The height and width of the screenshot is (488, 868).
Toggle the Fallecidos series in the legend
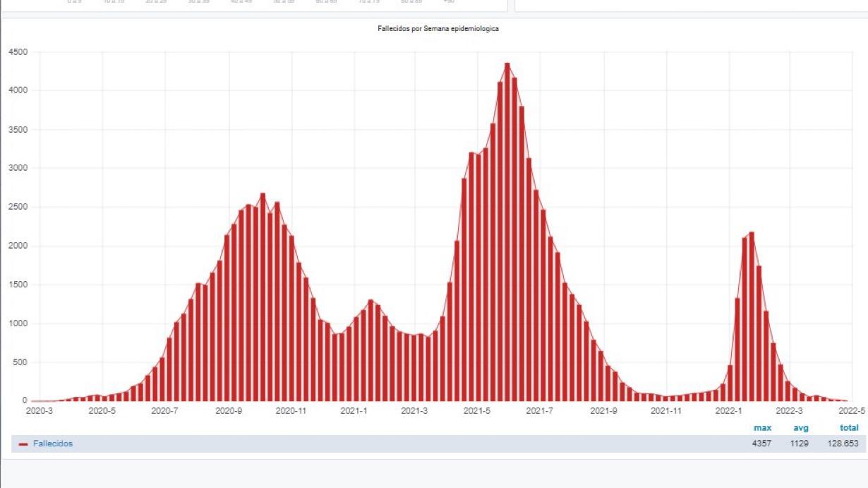(52, 444)
